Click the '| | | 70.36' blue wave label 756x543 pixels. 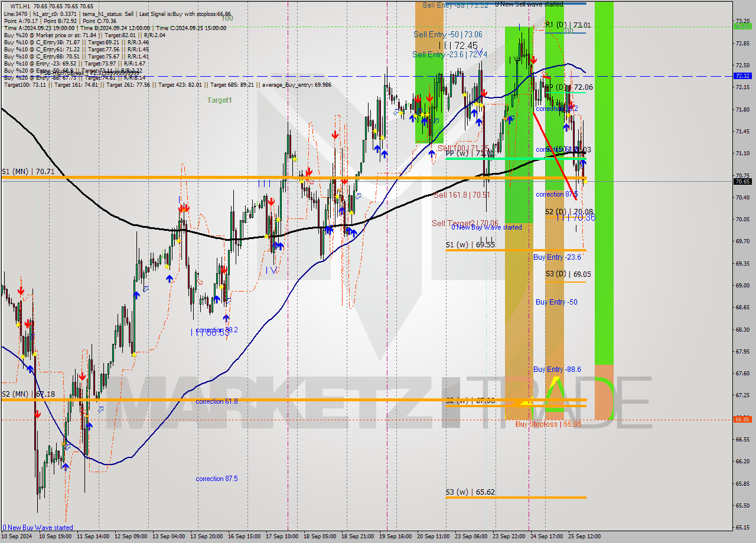[x=576, y=218]
